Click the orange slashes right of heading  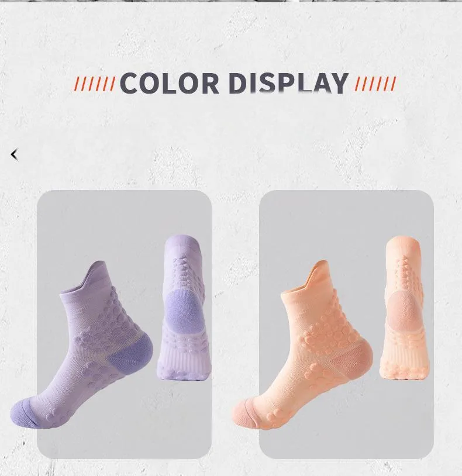[x=375, y=84]
